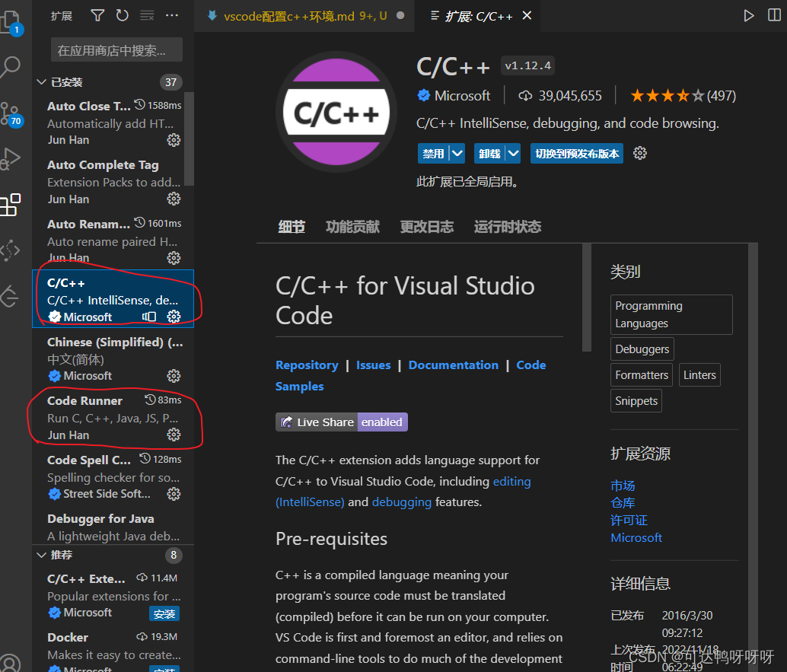The image size is (787, 672).
Task: Open the Documentation link
Action: (x=453, y=365)
